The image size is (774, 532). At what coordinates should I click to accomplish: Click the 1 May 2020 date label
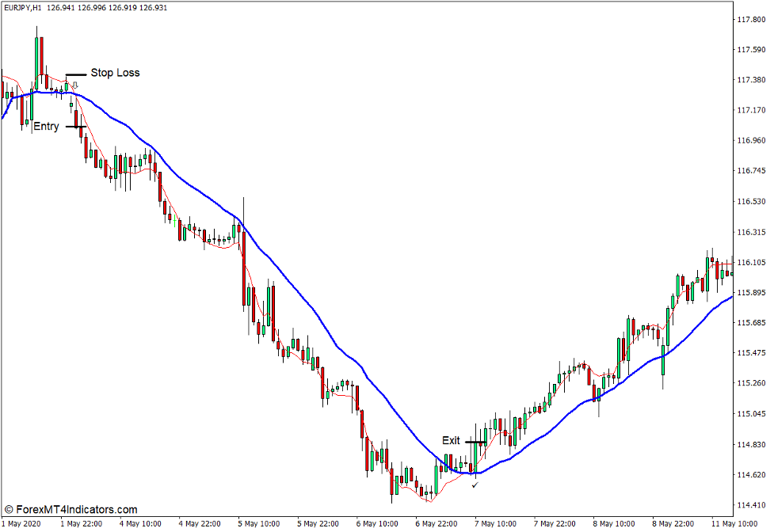pos(19,523)
